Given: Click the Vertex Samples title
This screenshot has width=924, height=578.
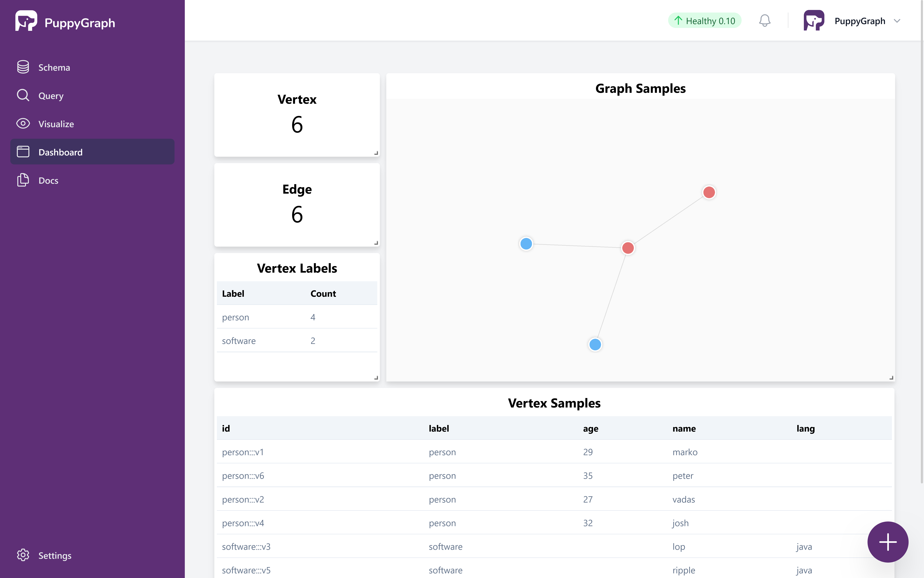Looking at the screenshot, I should pos(554,403).
